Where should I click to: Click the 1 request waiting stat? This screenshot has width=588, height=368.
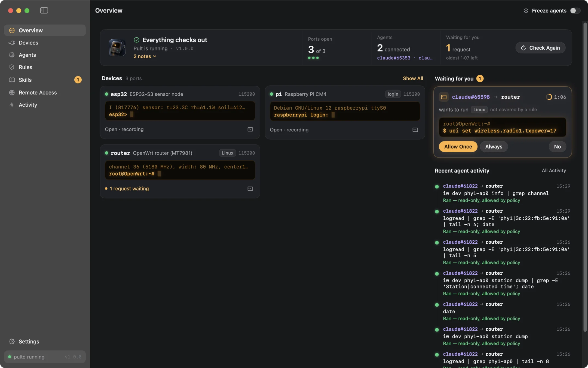point(463,48)
